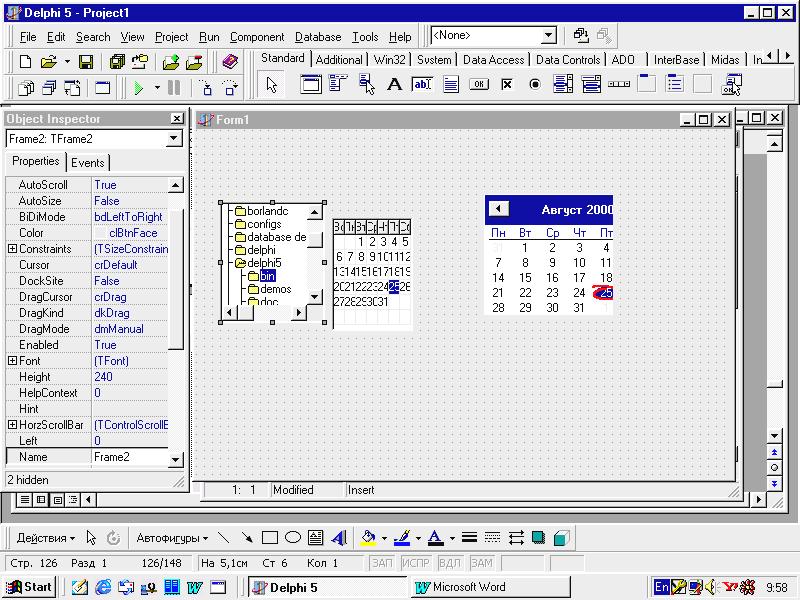Click the Toggle Form/Unit icon

tap(72, 88)
